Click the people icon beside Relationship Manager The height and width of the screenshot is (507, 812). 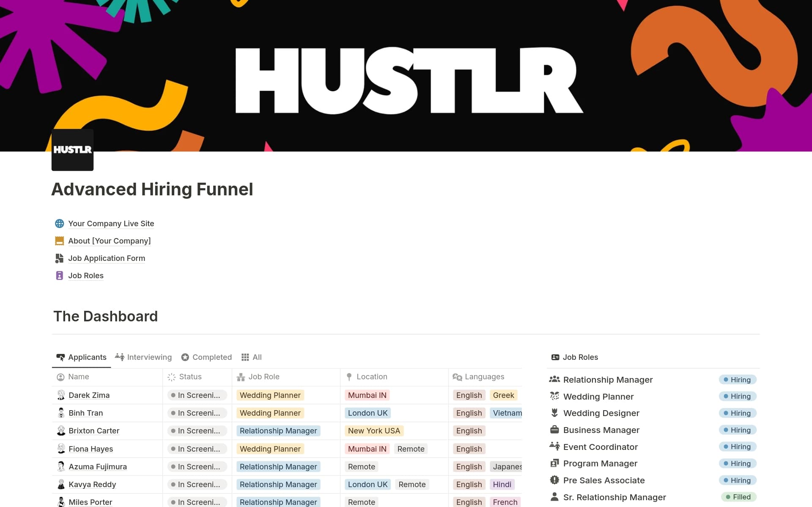554,379
